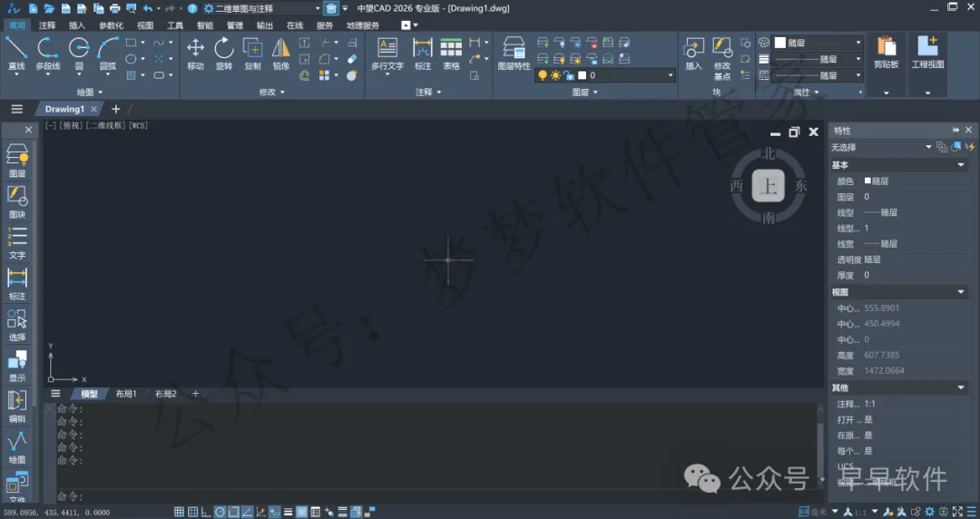Close the Drawing1 document tab
This screenshot has width=980, height=519.
93,109
